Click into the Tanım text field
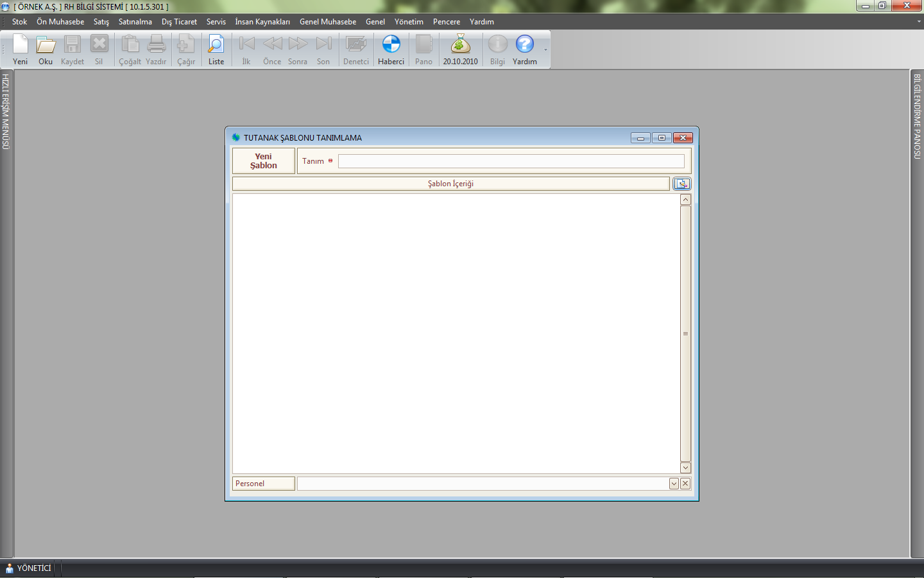The height and width of the screenshot is (578, 924). (x=511, y=161)
